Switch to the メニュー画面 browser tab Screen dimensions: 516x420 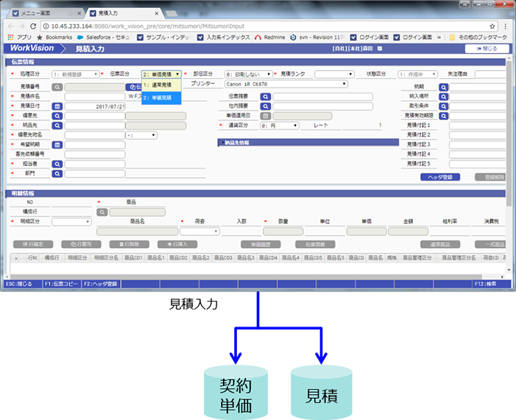coord(42,13)
